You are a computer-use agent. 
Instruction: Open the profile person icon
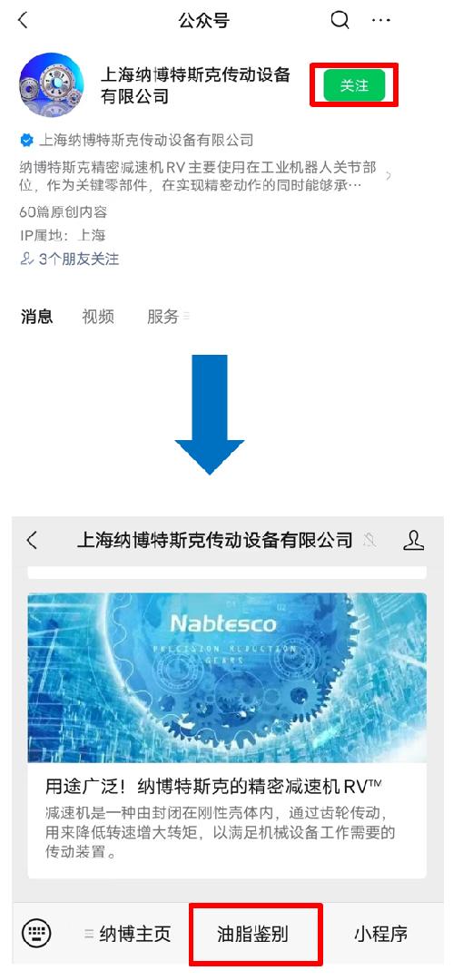(414, 540)
